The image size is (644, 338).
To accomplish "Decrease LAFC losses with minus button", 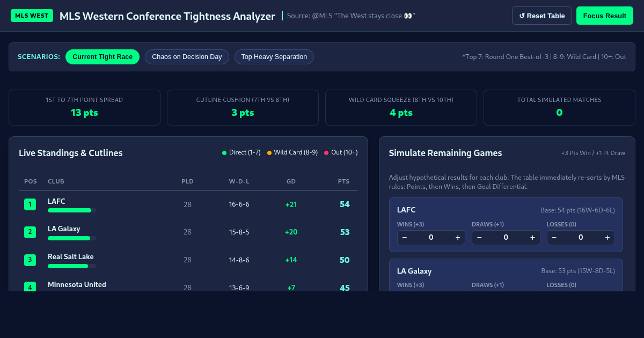I will point(554,238).
